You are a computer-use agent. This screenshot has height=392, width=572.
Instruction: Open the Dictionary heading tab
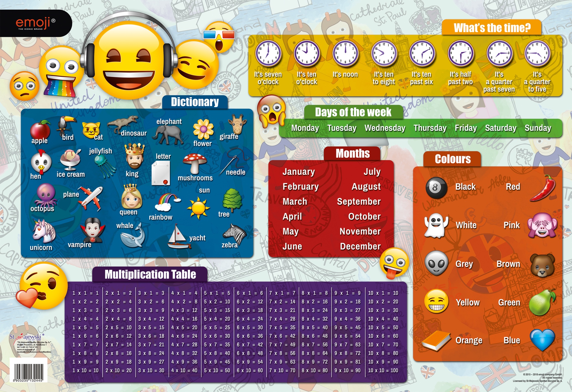coord(195,102)
